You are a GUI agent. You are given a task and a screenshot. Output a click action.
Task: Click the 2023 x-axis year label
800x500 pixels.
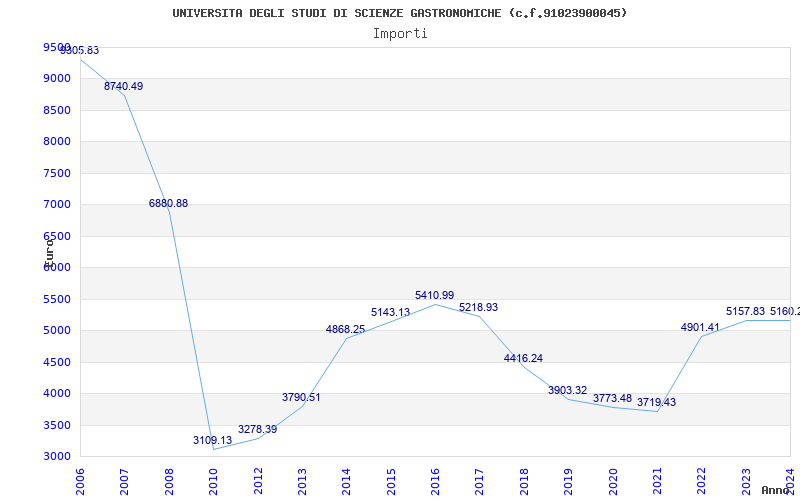pos(746,482)
